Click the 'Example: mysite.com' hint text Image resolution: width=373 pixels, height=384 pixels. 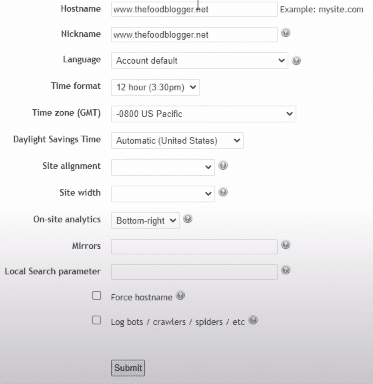(322, 9)
